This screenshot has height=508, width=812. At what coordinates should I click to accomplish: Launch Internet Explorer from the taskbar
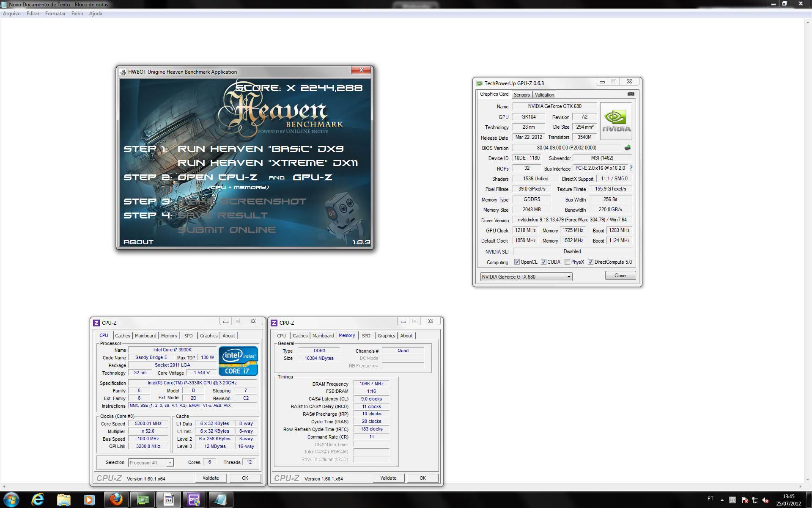coord(38,500)
